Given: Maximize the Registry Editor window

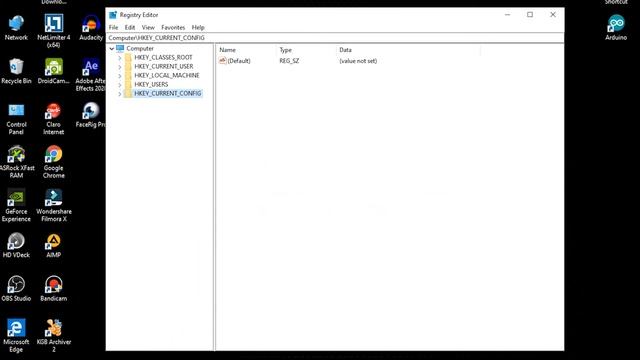Looking at the screenshot, I should (x=530, y=15).
